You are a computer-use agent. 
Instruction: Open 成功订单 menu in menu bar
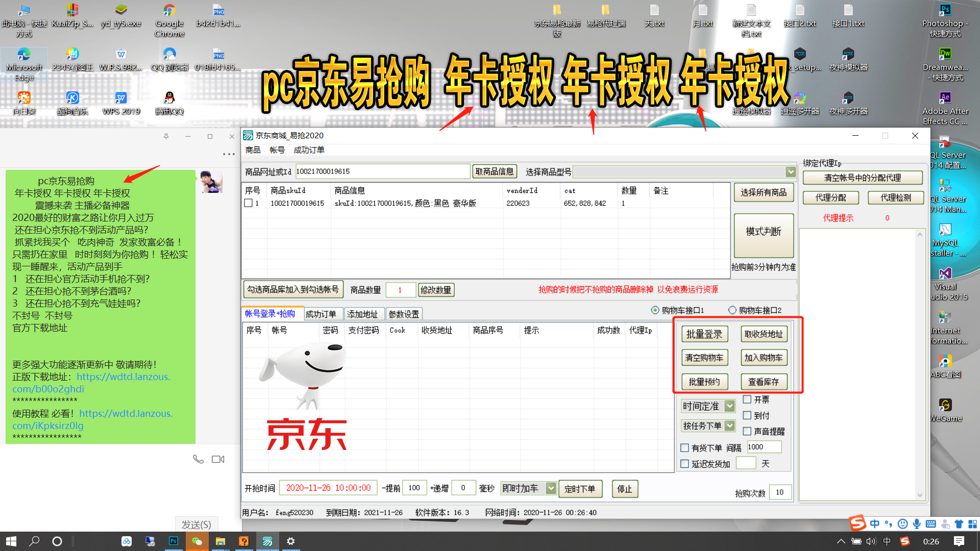[x=309, y=150]
